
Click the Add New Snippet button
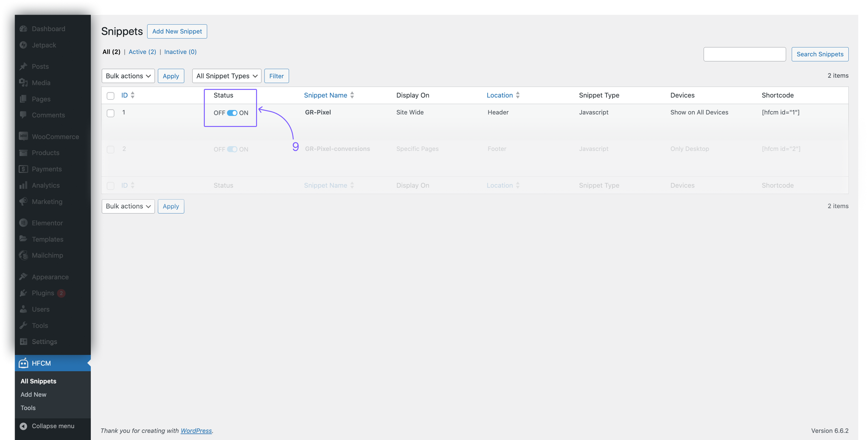[177, 31]
